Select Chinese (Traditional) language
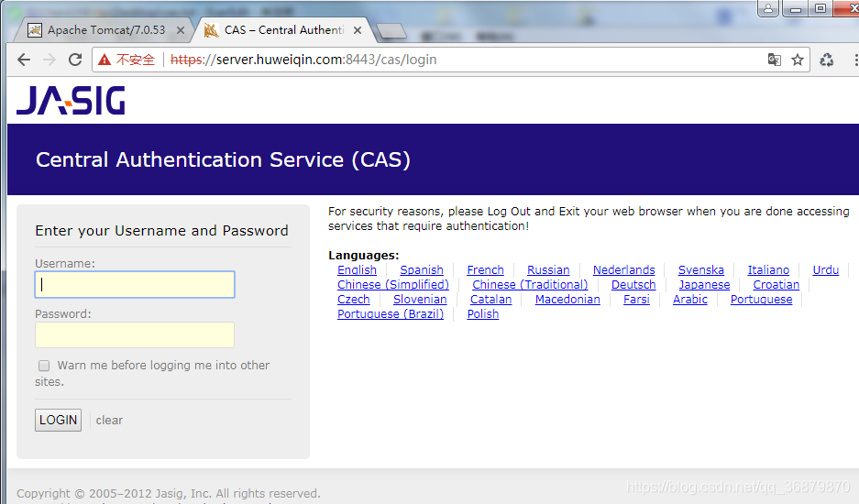The height and width of the screenshot is (504, 859). (530, 285)
